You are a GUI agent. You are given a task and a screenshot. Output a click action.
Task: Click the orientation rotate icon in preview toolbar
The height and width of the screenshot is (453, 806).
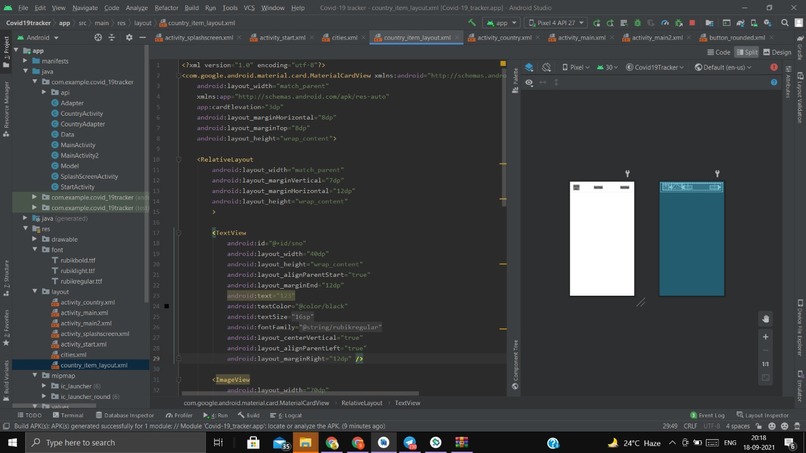[546, 67]
